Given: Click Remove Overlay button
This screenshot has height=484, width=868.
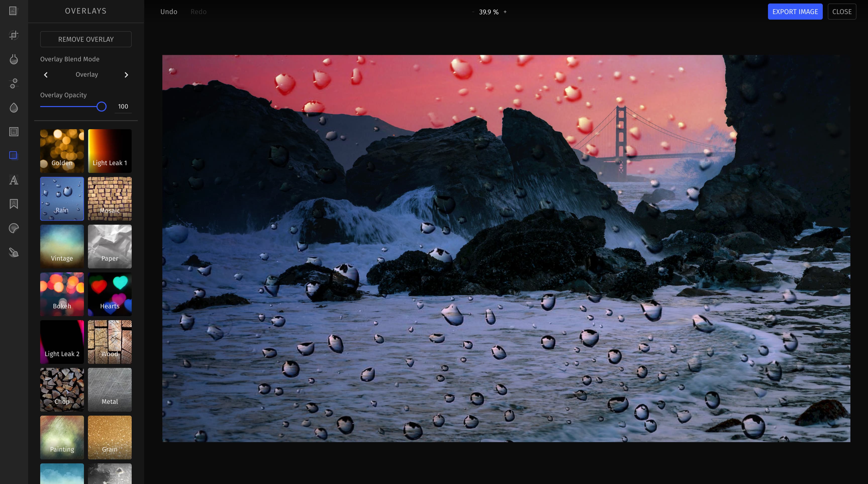Looking at the screenshot, I should (x=86, y=39).
